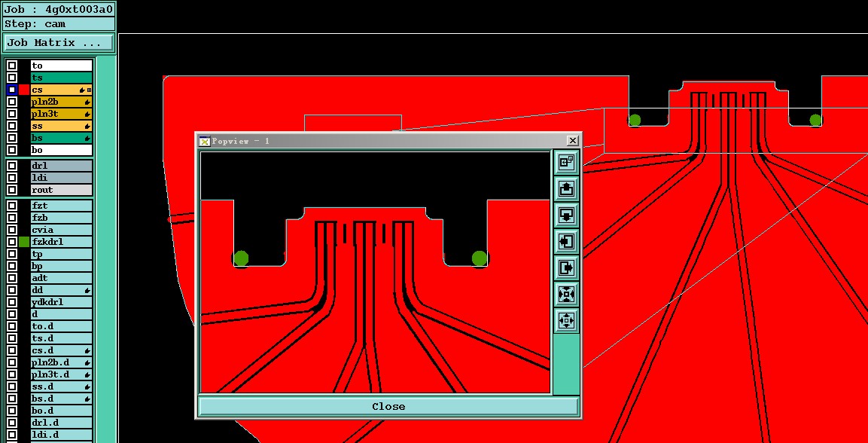Toggle the checkbox for layer rout

point(12,190)
